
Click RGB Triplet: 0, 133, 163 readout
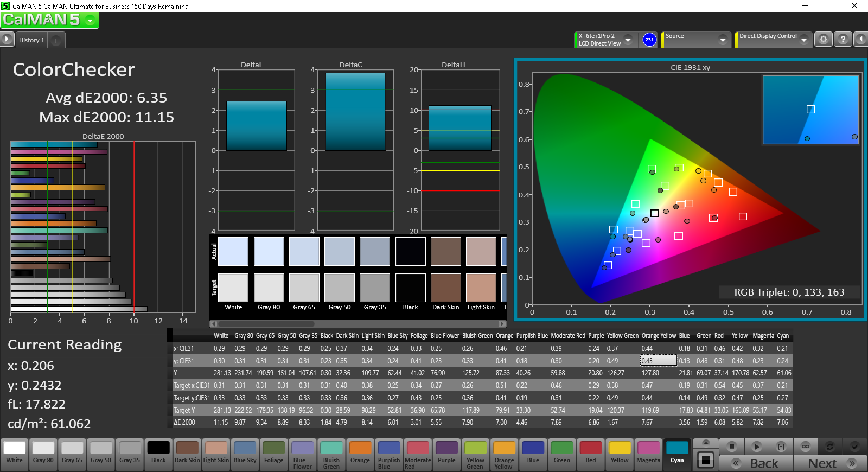[x=789, y=292]
